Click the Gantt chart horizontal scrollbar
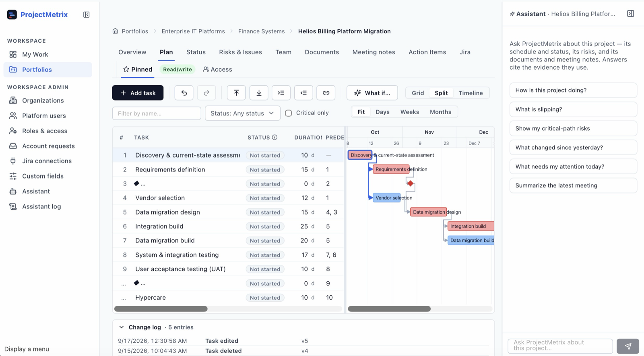Screen dimensions: 644x356 click(389, 309)
